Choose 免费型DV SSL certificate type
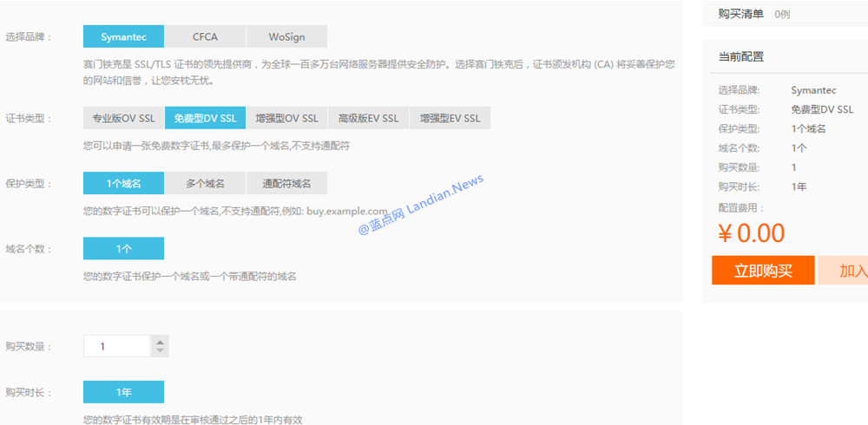This screenshot has height=425, width=868. pos(205,118)
